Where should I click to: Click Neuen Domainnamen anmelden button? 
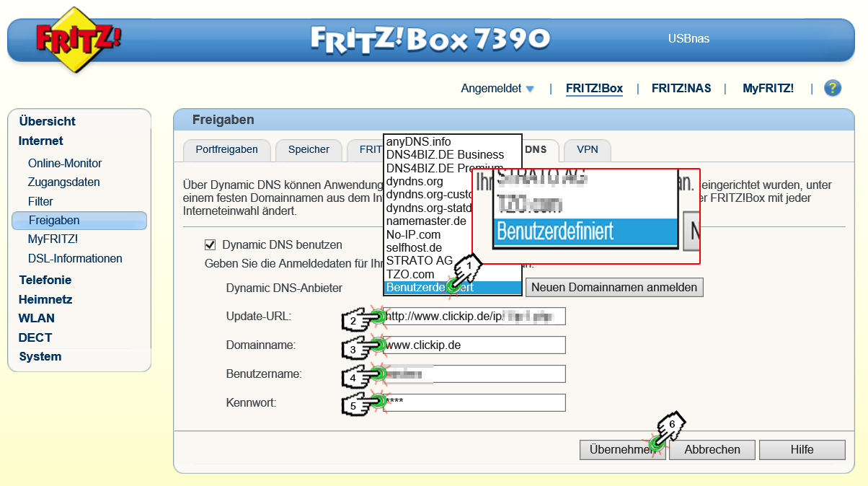pos(614,287)
